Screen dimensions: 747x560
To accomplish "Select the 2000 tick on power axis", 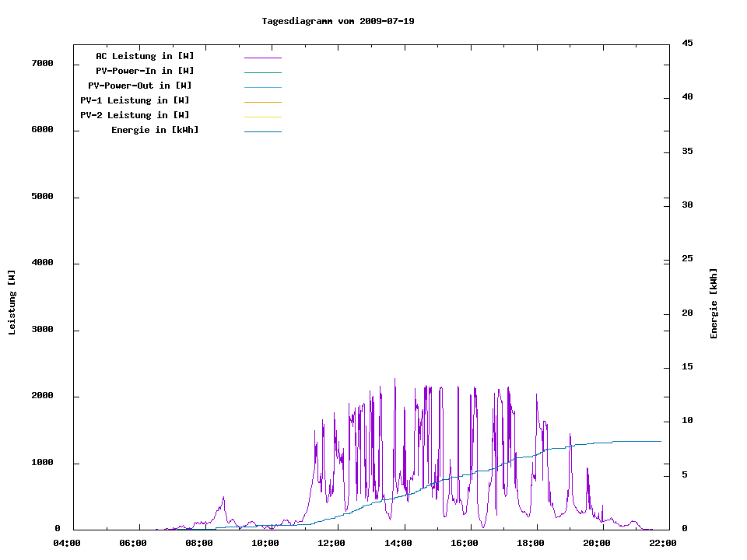I will click(x=42, y=396).
